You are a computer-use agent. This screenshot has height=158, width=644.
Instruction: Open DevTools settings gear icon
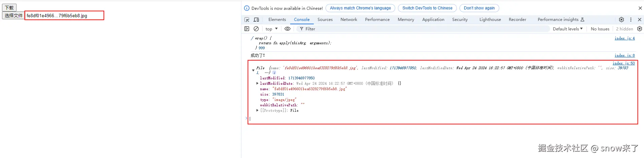click(621, 20)
